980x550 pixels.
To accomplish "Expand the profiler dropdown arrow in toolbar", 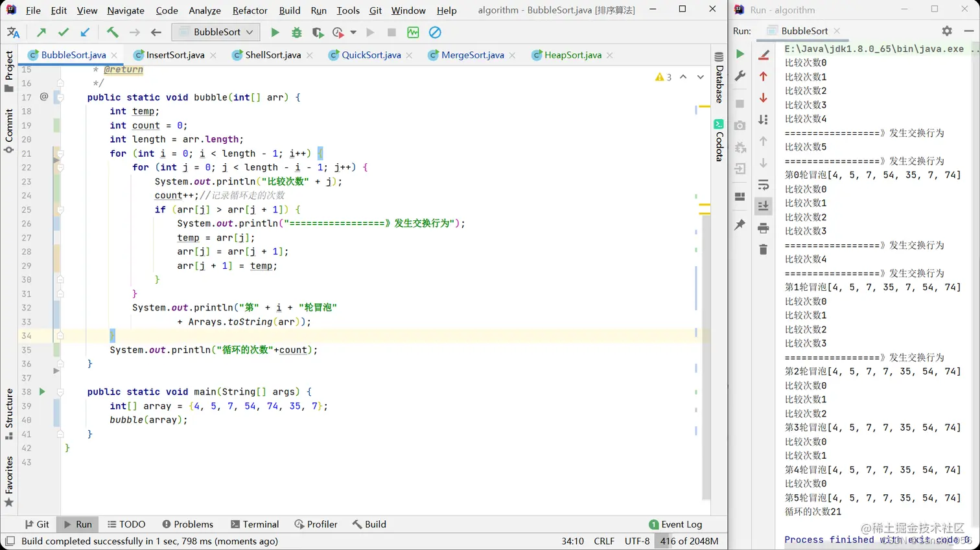I will (x=353, y=32).
